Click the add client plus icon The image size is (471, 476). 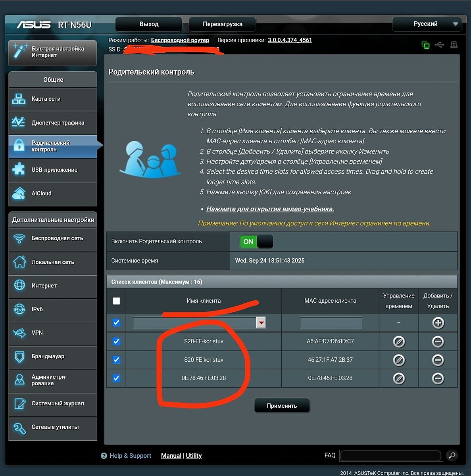(x=438, y=323)
